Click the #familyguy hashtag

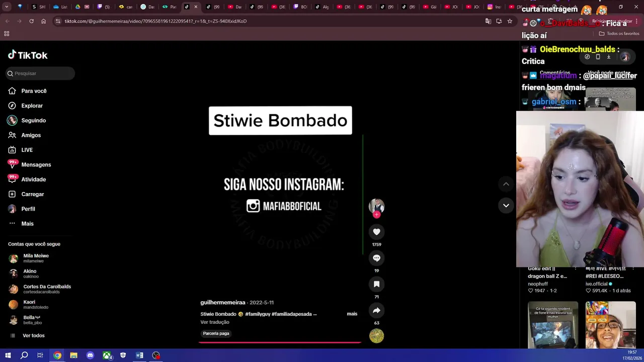point(257,314)
